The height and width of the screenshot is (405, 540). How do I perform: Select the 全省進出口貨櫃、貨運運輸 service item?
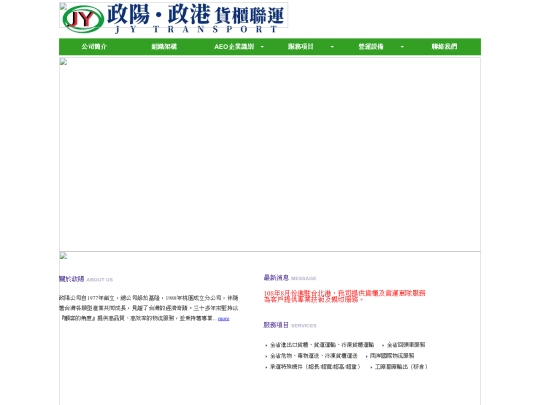coord(322,345)
